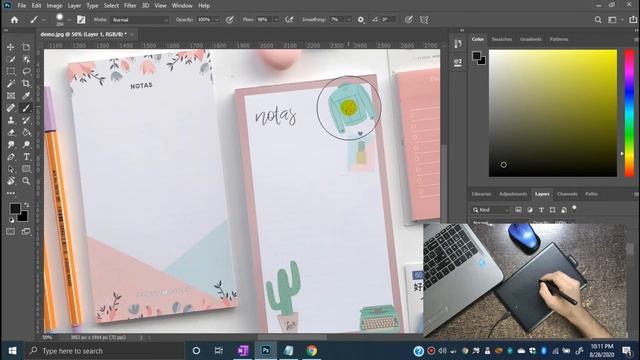
Task: Open the layer Kind filter dropdown
Action: click(x=491, y=210)
